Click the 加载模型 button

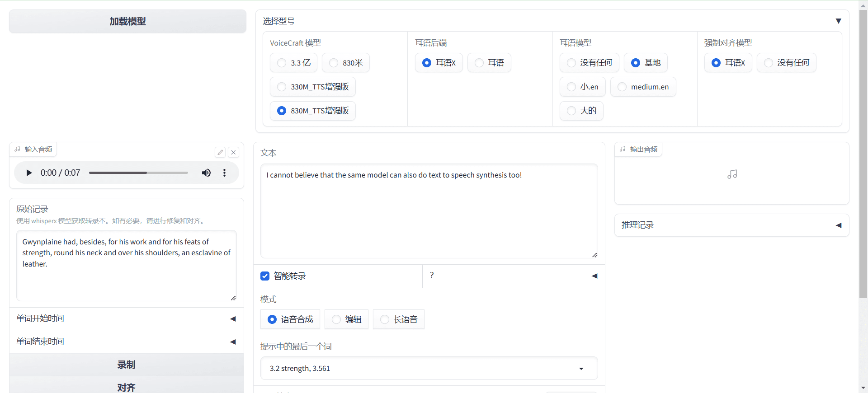click(127, 21)
